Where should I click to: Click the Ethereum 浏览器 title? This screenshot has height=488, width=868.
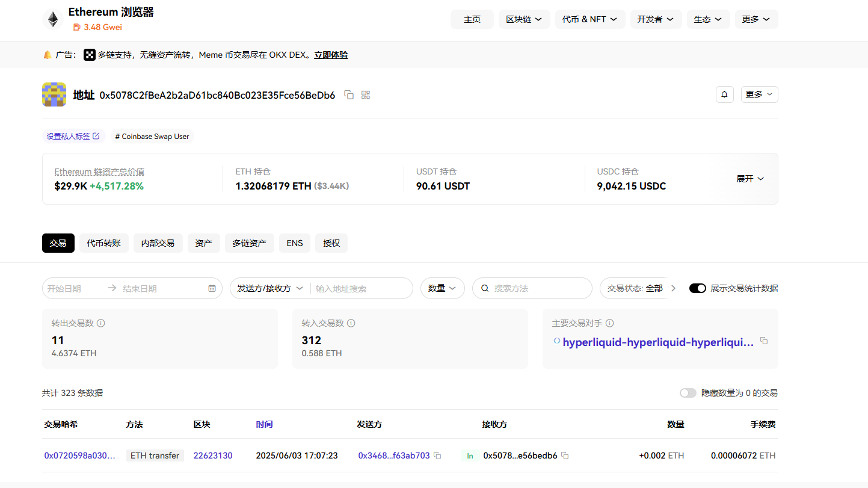[x=111, y=12]
